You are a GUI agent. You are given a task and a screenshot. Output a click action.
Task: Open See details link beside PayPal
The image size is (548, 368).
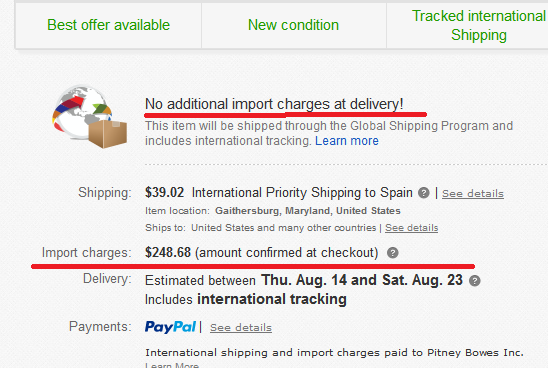pyautogui.click(x=241, y=328)
